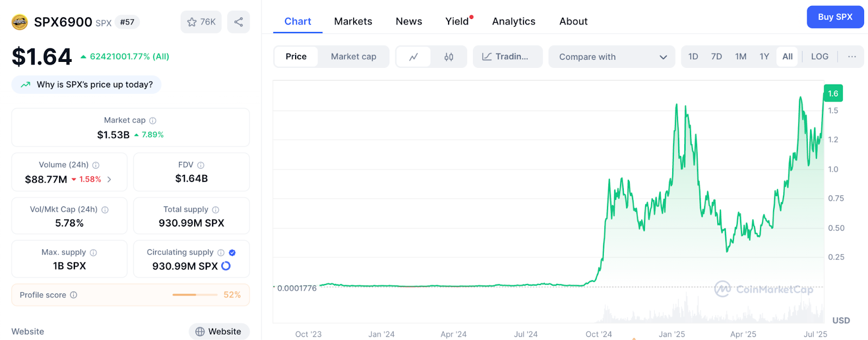This screenshot has height=340, width=868.
Task: Click the $1.53B market cap value
Action: point(113,135)
